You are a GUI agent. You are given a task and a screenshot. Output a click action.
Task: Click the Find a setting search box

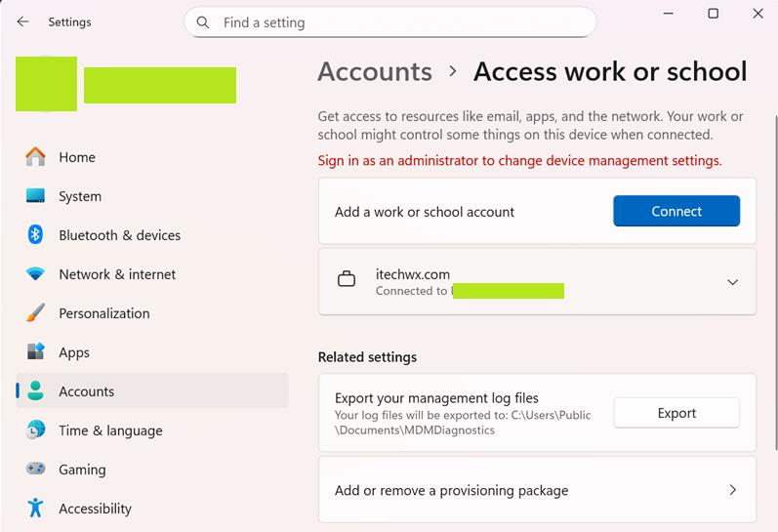[390, 22]
